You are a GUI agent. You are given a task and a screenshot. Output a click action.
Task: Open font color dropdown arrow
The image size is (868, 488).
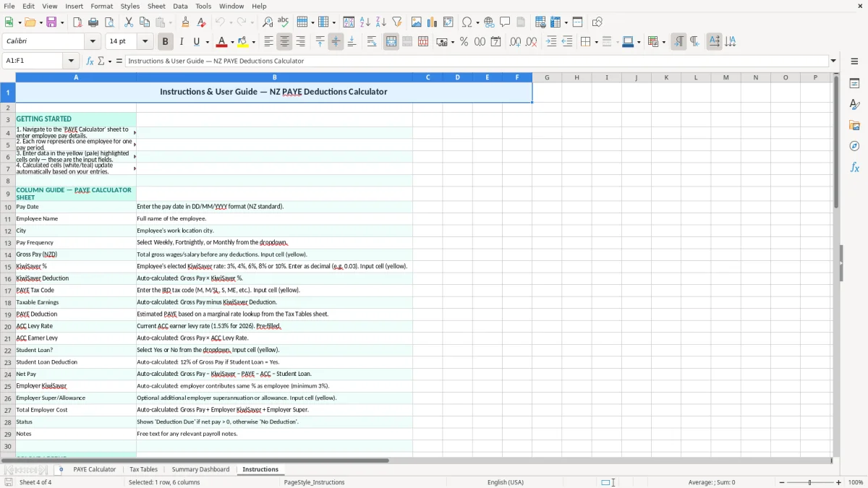pos(231,42)
